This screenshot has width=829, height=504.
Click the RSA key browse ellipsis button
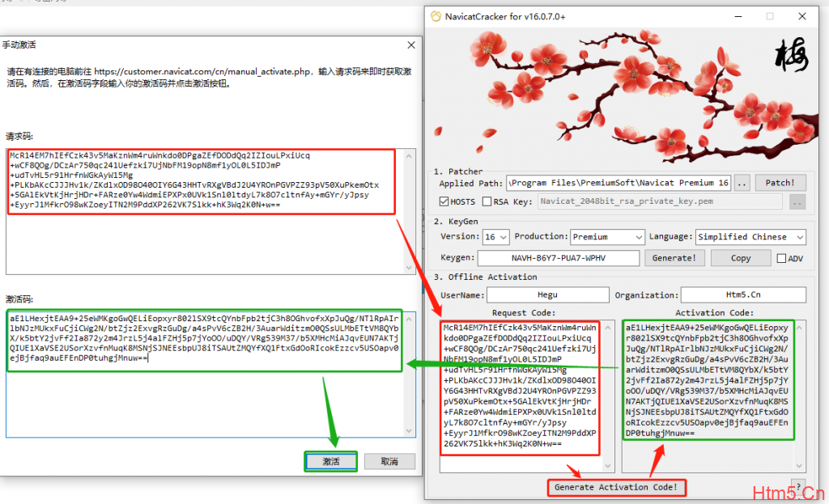coord(797,201)
